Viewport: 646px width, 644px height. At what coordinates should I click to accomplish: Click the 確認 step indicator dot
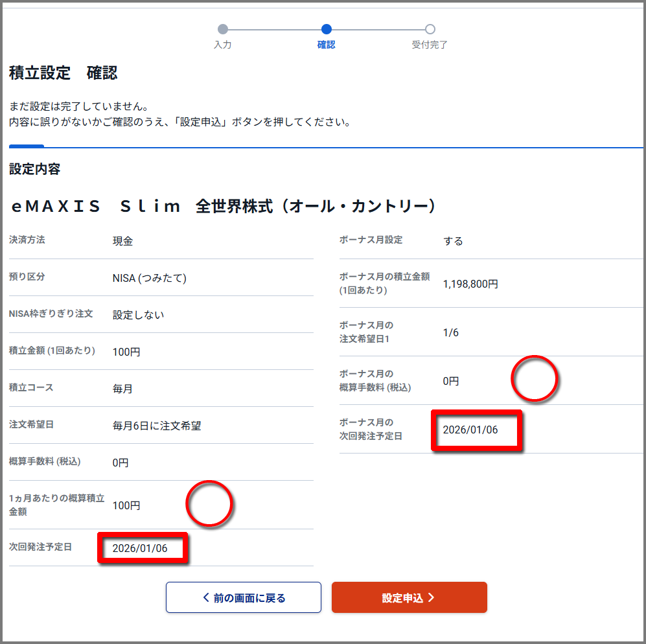coord(326,29)
